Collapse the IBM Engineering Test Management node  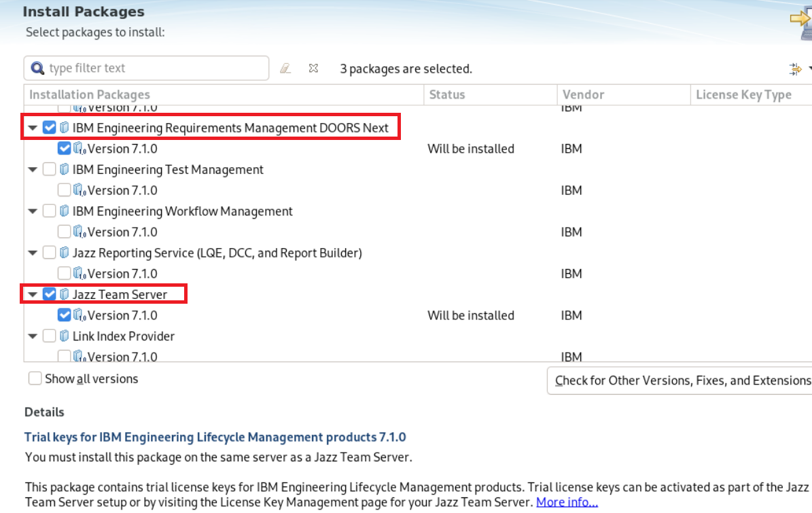(x=33, y=170)
